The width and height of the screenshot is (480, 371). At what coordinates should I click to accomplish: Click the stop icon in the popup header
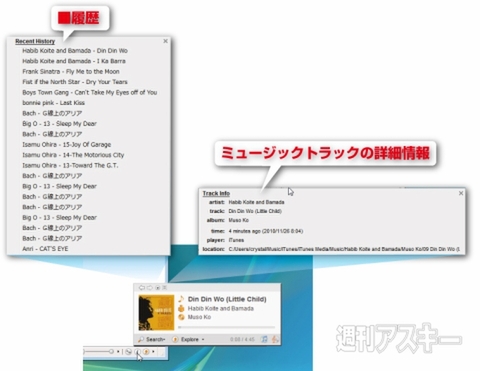[158, 288]
